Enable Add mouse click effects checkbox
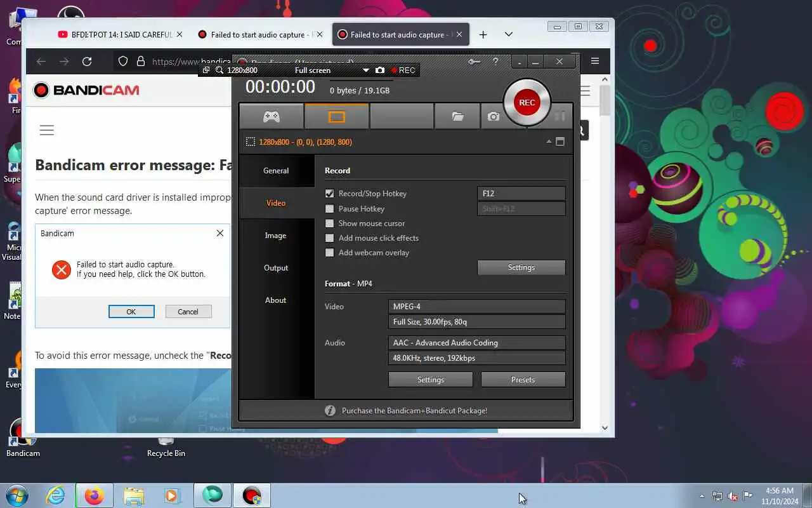The width and height of the screenshot is (812, 508). tap(329, 238)
